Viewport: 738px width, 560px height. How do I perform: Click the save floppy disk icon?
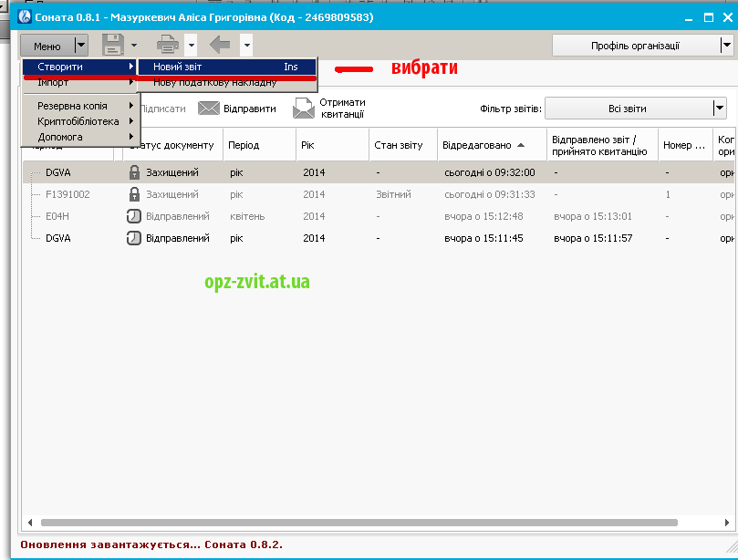(113, 46)
